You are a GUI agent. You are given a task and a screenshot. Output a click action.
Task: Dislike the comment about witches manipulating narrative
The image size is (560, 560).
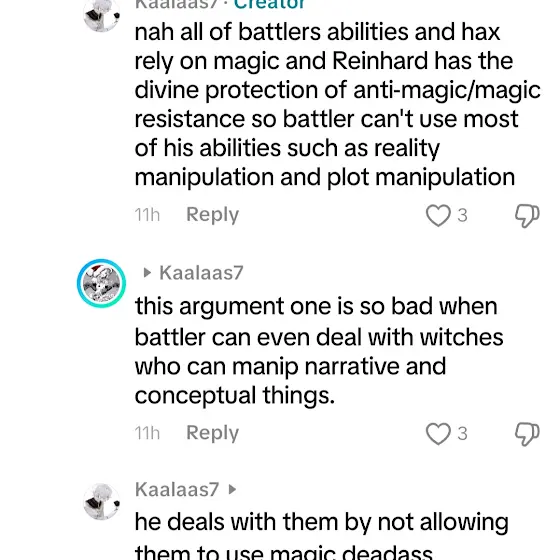527,434
